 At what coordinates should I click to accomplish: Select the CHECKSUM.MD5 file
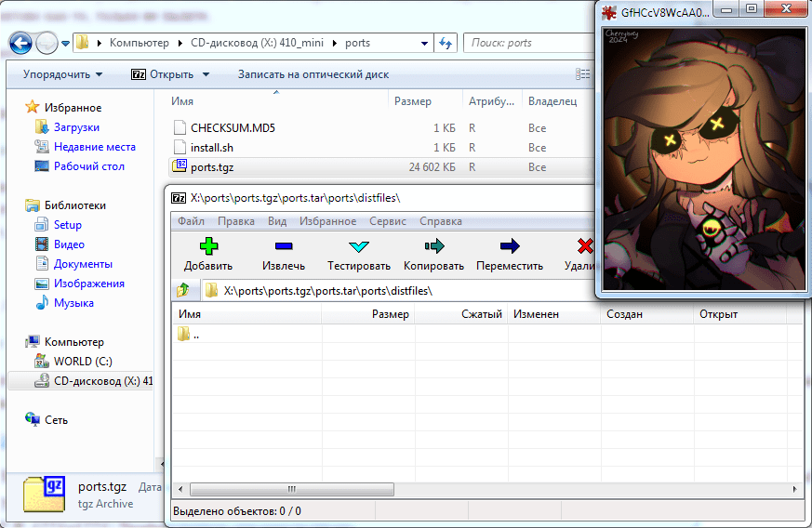click(x=233, y=128)
